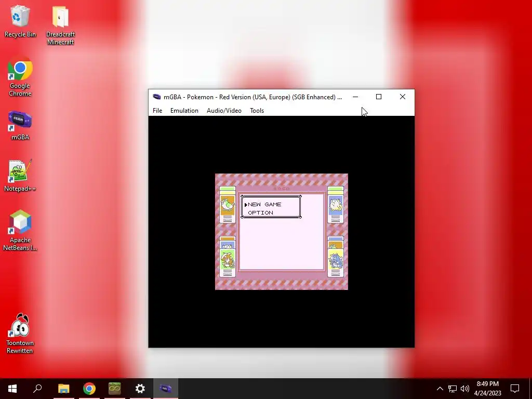Viewport: 532px width, 399px height.
Task: Open taskbar search magnifier
Action: [37, 389]
